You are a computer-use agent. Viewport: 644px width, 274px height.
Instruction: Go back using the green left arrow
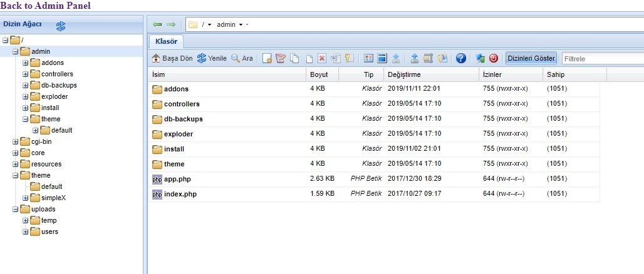point(157,24)
